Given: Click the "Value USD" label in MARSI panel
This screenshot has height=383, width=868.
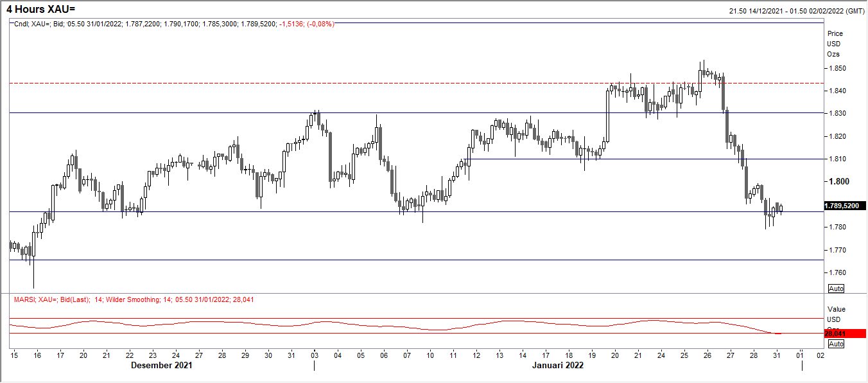Looking at the screenshot, I should tap(835, 314).
